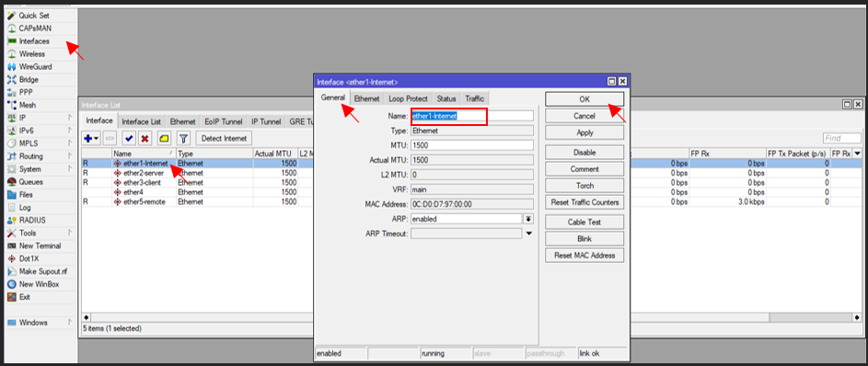Select the General tab in the dialog
The image size is (868, 366).
[332, 97]
